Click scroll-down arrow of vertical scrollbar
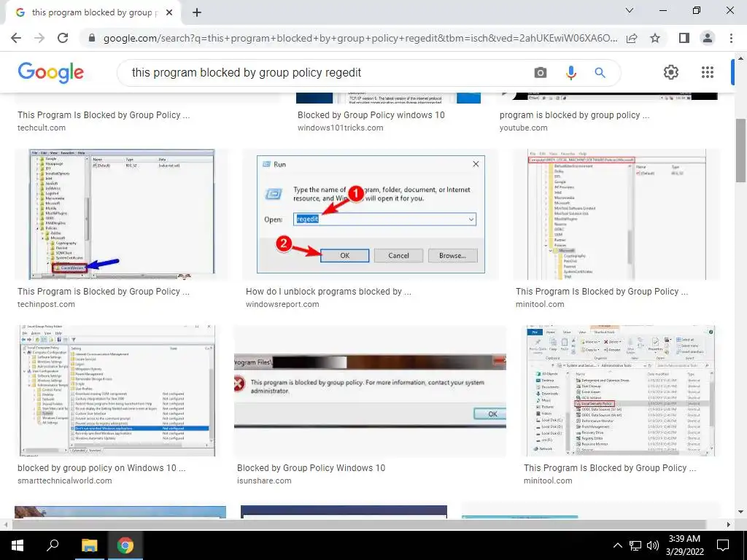This screenshot has width=747, height=560. [740, 512]
